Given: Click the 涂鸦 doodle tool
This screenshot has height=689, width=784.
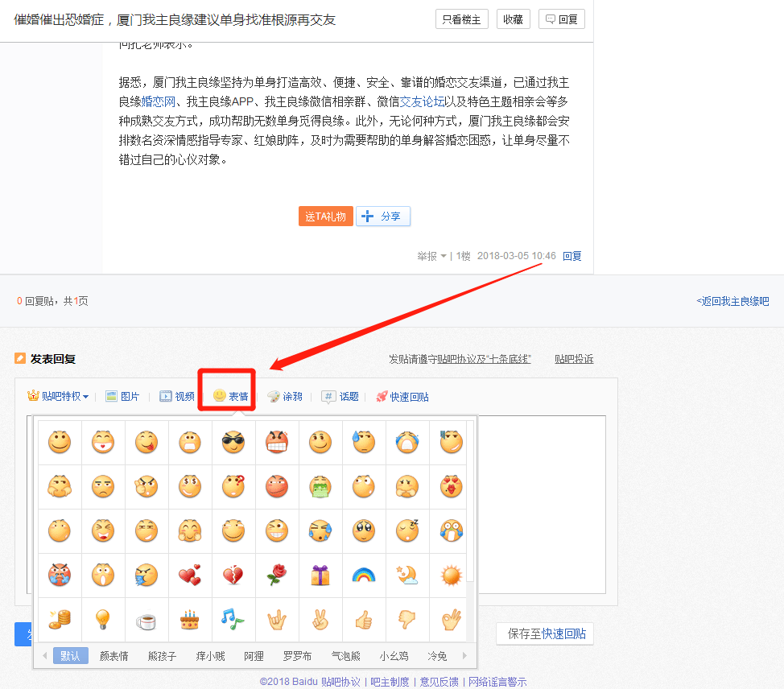Looking at the screenshot, I should pyautogui.click(x=285, y=396).
